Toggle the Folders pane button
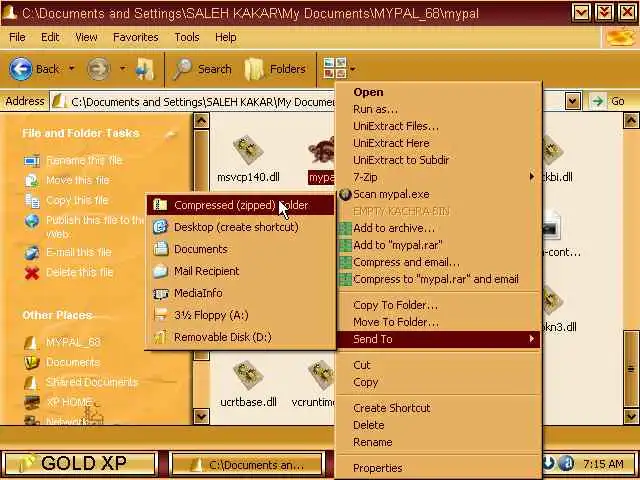Viewport: 640px width, 480px height. coord(275,69)
